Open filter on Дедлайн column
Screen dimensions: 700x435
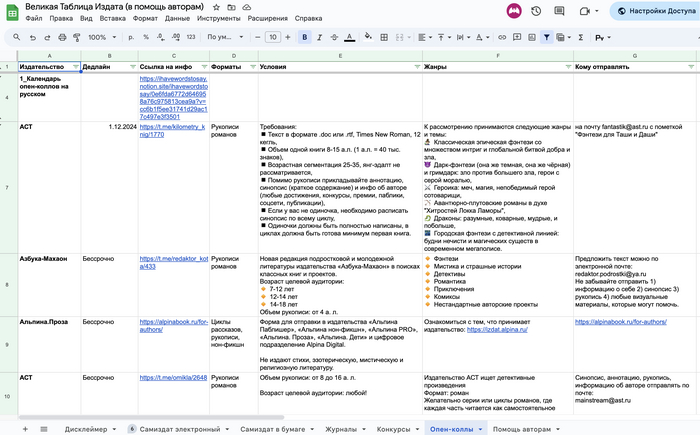click(133, 67)
